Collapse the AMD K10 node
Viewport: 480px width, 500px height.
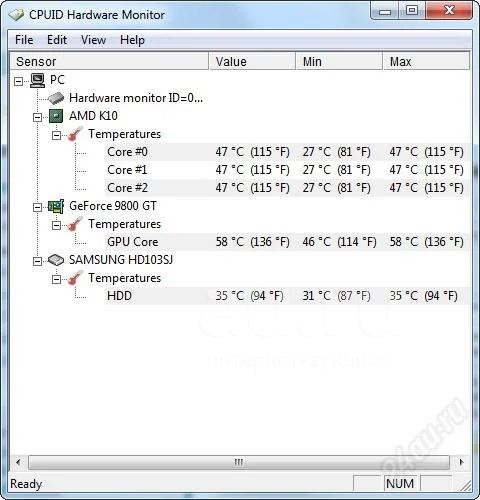(x=37, y=117)
